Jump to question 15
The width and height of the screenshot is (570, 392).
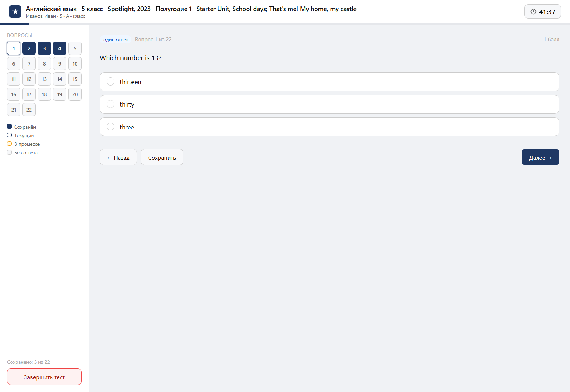(75, 79)
